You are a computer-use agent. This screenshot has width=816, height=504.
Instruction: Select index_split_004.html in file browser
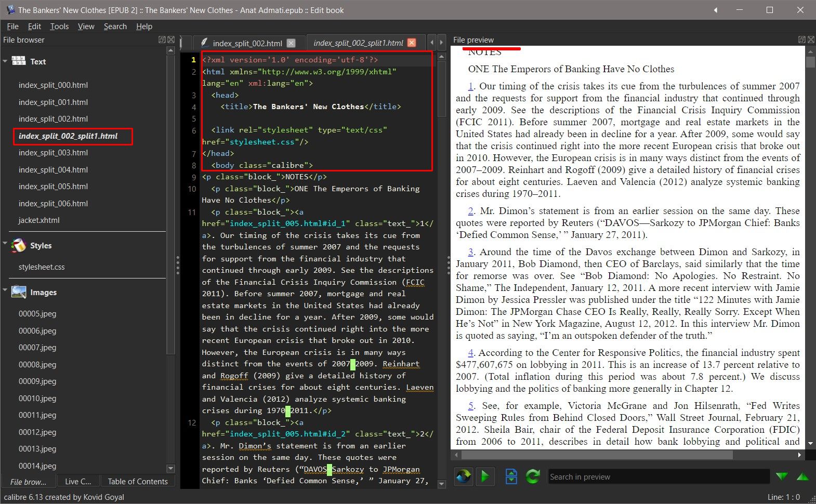tap(53, 170)
